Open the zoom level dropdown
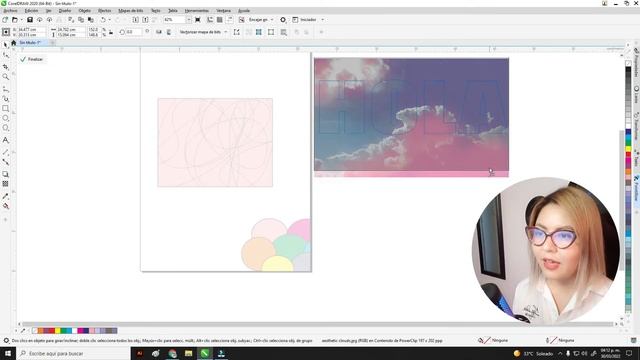 [188, 20]
